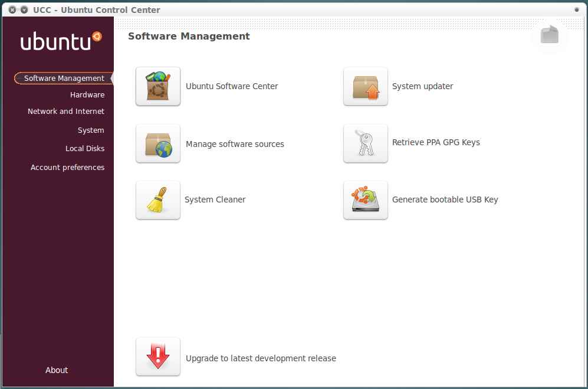This screenshot has width=588, height=389.
Task: Open Account preferences
Action: click(67, 167)
